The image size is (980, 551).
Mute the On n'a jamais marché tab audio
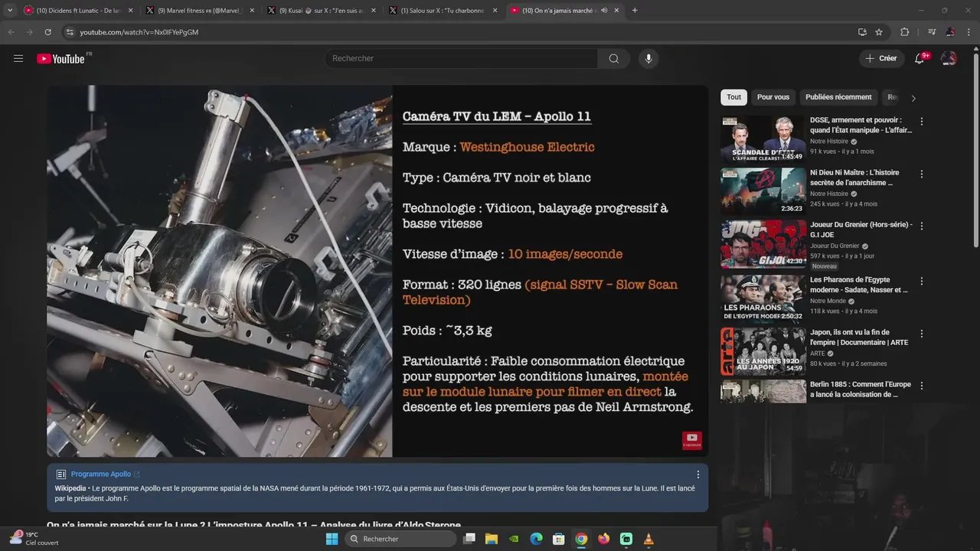click(604, 11)
